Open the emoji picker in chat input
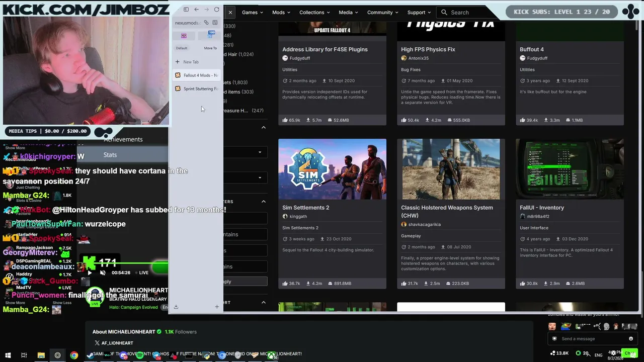The height and width of the screenshot is (362, 644). pos(631,338)
